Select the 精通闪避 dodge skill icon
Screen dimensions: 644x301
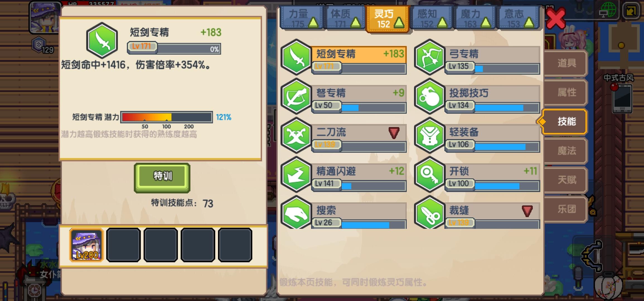pyautogui.click(x=296, y=174)
